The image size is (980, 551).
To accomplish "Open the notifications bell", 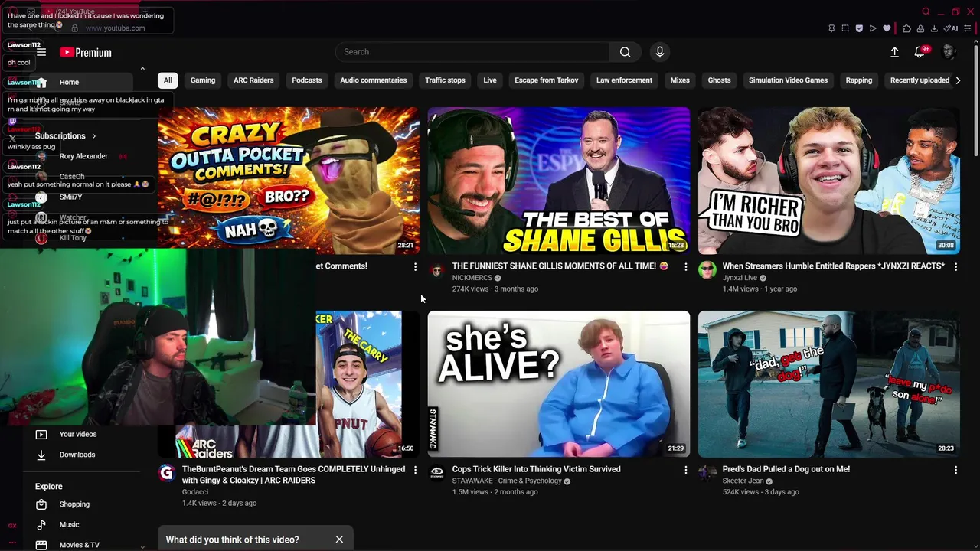I will [x=920, y=52].
